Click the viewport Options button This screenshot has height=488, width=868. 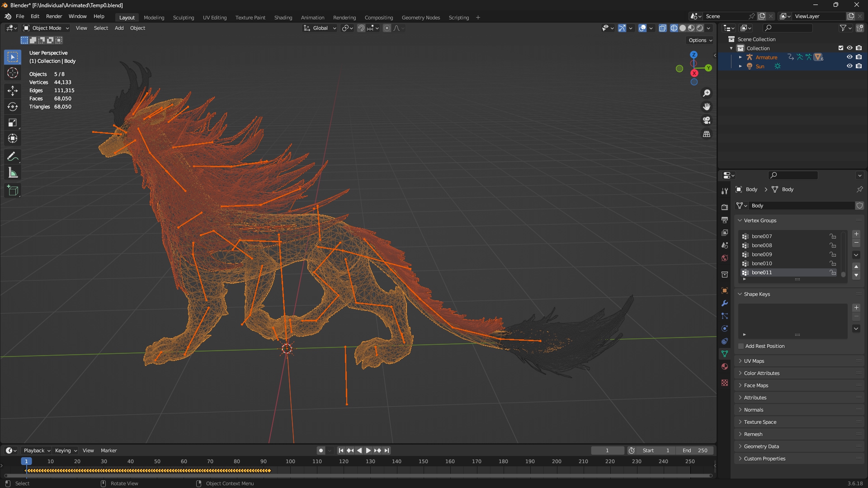point(700,40)
